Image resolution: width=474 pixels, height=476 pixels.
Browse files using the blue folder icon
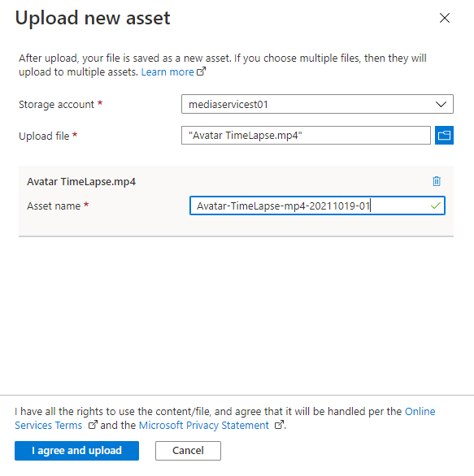coord(444,136)
